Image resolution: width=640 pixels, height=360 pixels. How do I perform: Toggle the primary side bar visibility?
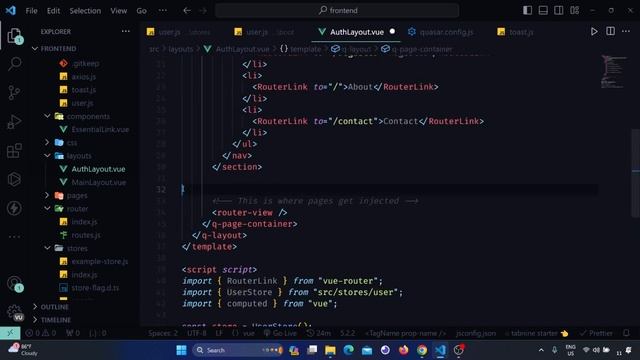pos(527,10)
